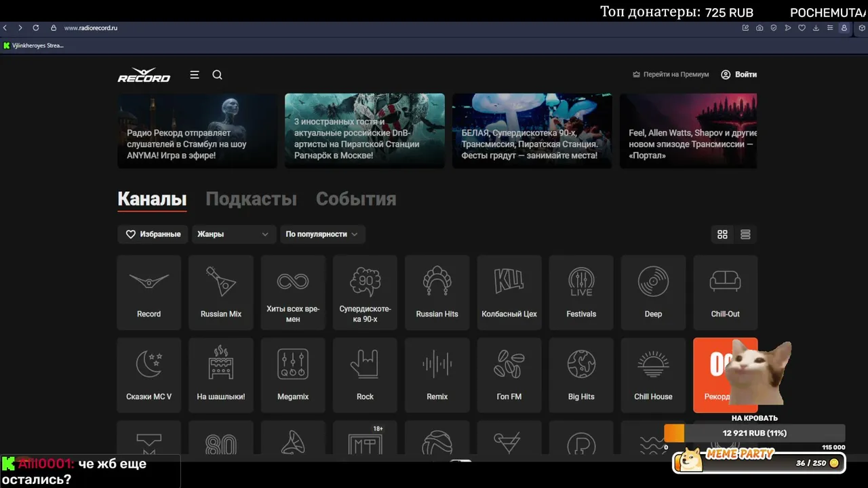This screenshot has width=868, height=488.
Task: Open the browser profile icon
Action: (x=844, y=28)
